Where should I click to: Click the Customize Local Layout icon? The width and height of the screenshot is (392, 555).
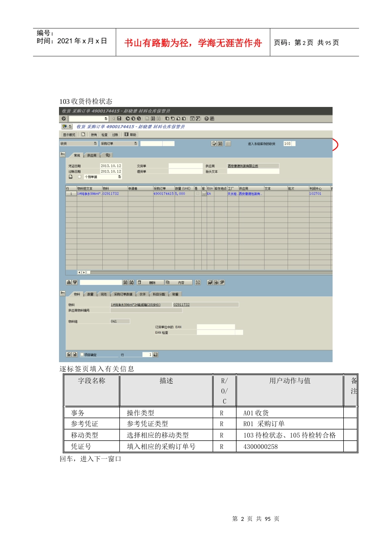pos(212,119)
